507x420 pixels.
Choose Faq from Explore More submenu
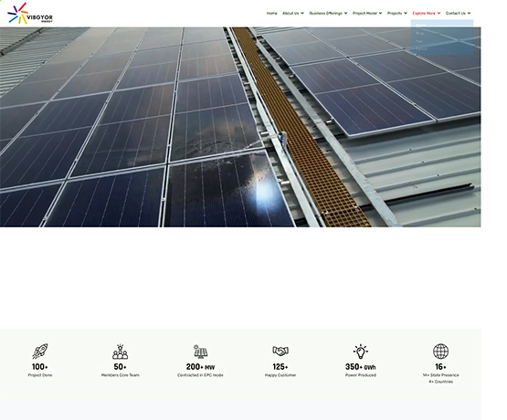pos(419,41)
